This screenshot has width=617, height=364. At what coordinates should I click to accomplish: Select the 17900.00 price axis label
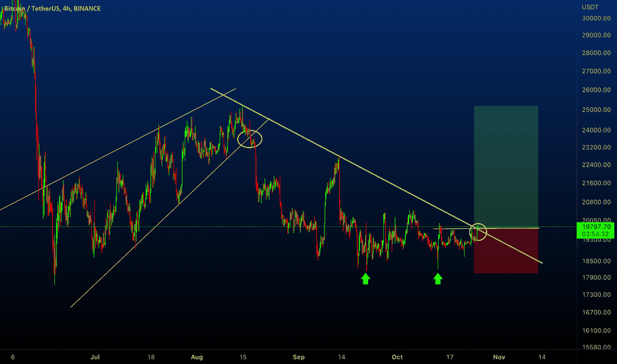(596, 277)
